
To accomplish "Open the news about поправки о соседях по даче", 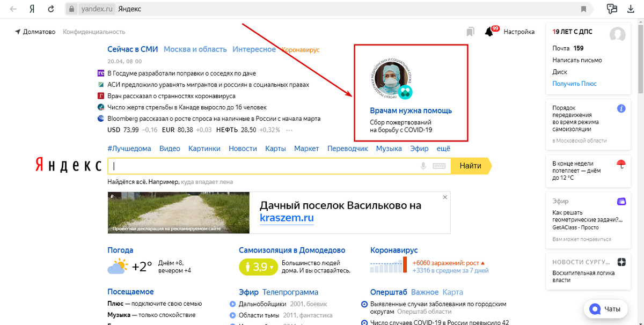I will click(181, 73).
